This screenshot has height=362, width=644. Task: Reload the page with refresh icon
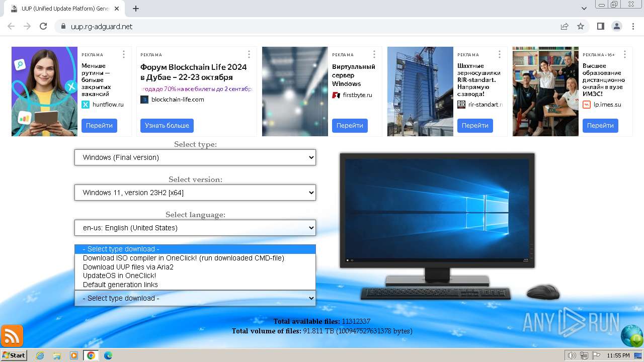[x=43, y=26]
